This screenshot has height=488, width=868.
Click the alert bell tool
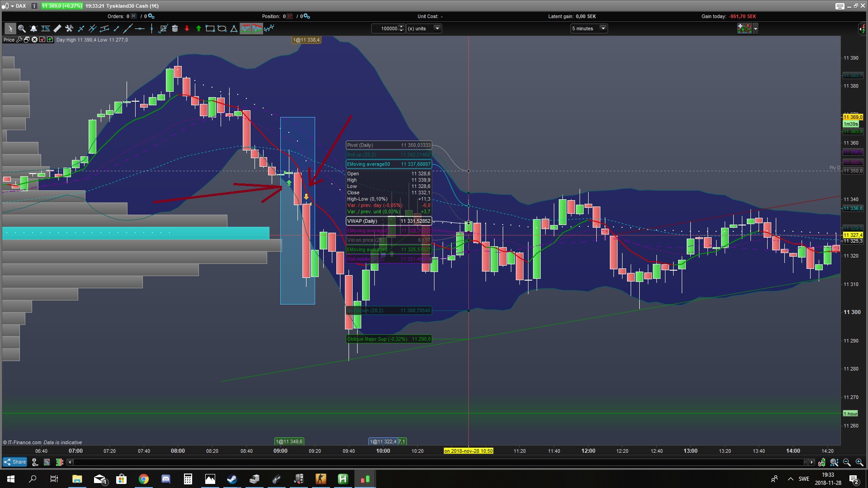[x=33, y=28]
